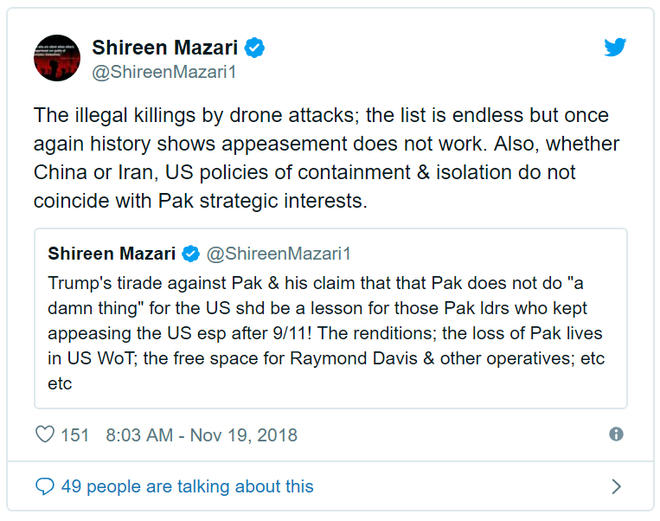Screen dimensions: 660x521
Task: Click the main tweet text about drone attacks
Action: (x=327, y=158)
